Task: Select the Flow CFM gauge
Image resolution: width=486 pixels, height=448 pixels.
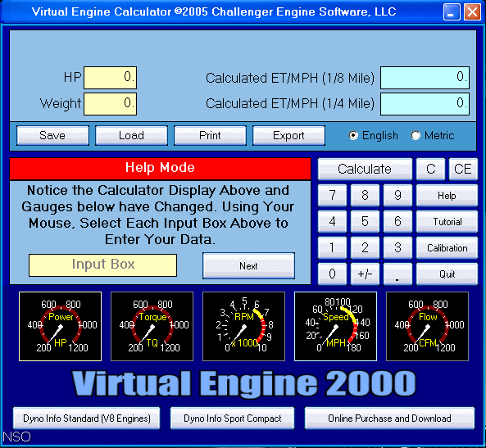Action: (x=427, y=326)
